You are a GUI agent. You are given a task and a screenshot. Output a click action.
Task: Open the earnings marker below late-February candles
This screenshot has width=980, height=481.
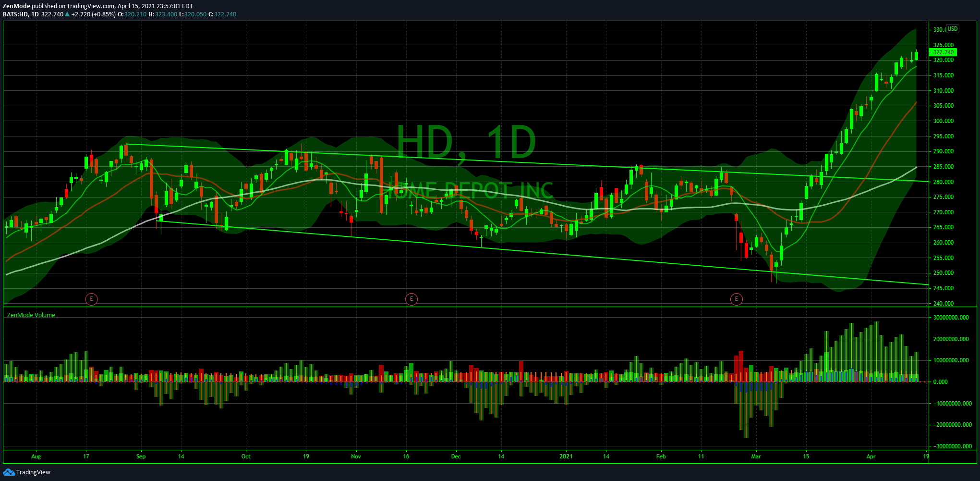click(736, 299)
